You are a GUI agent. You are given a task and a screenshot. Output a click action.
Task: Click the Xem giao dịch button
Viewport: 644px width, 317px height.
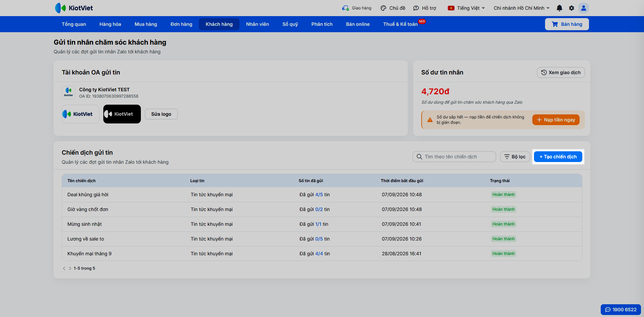561,72
